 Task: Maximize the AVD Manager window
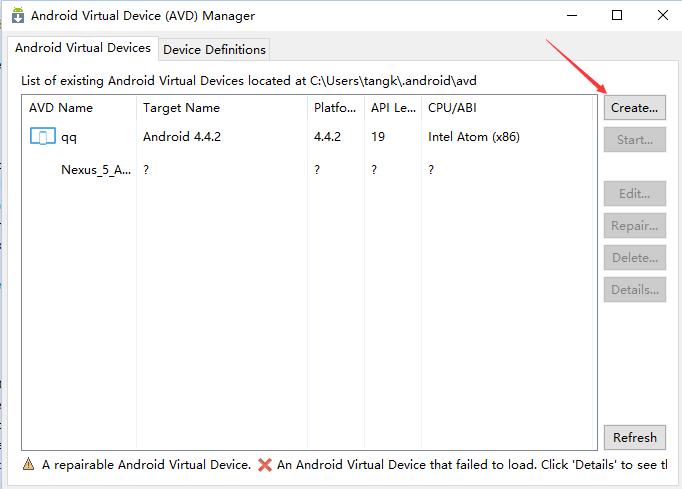[617, 15]
